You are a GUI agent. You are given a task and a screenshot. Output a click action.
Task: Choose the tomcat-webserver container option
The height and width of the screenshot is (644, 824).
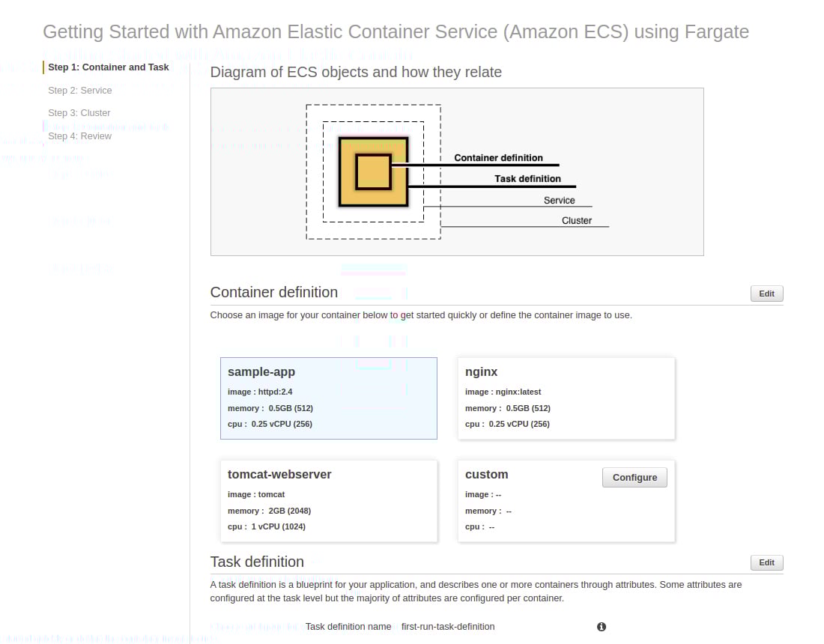pyautogui.click(x=328, y=500)
